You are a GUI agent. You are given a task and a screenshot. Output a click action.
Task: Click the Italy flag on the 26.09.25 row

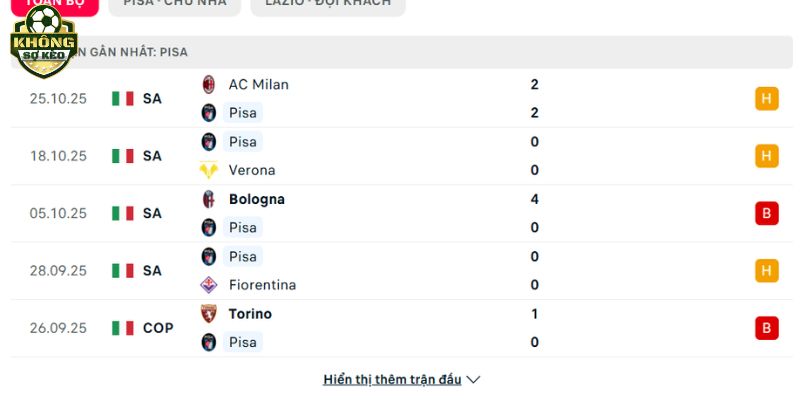pos(123,328)
